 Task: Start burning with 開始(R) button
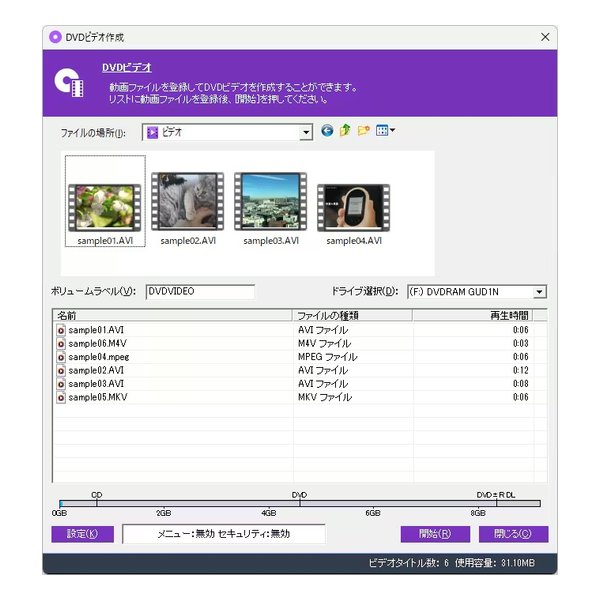[x=435, y=534]
